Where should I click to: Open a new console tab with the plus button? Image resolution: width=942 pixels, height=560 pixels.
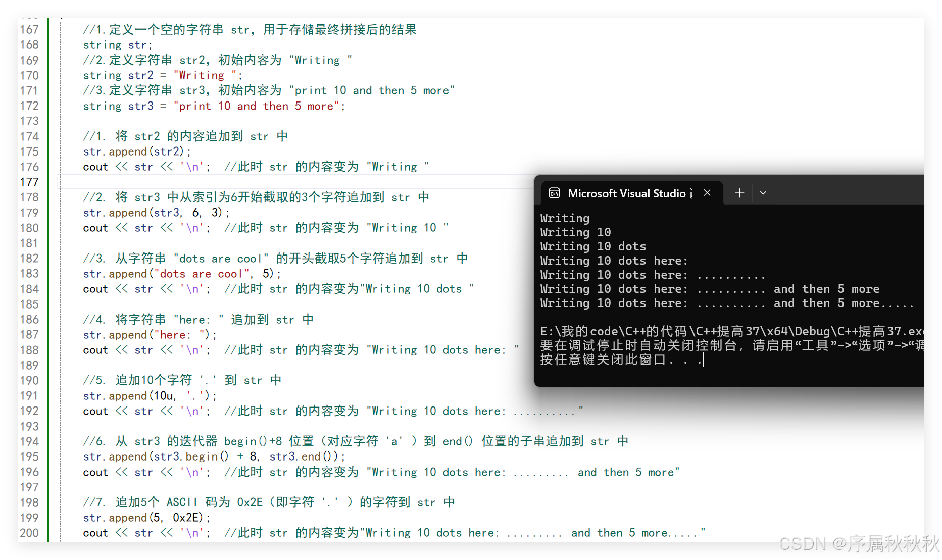click(739, 193)
